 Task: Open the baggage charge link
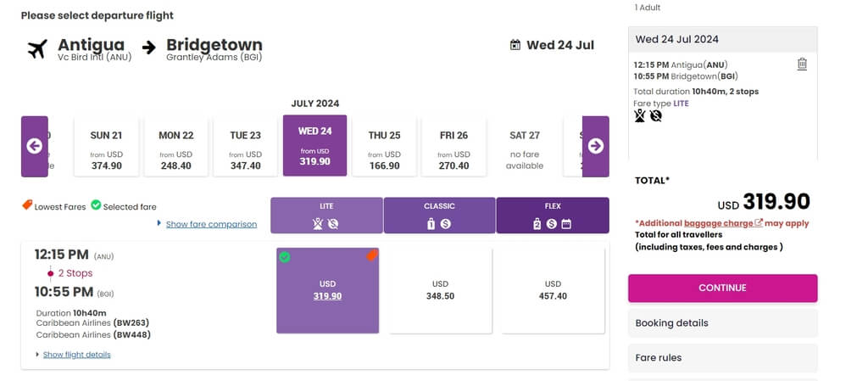tap(719, 223)
